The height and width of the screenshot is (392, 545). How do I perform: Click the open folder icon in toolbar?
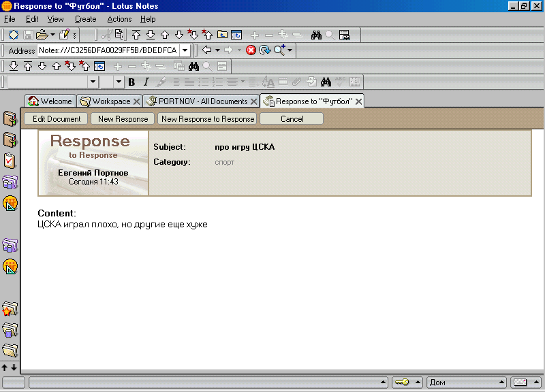coord(42,35)
